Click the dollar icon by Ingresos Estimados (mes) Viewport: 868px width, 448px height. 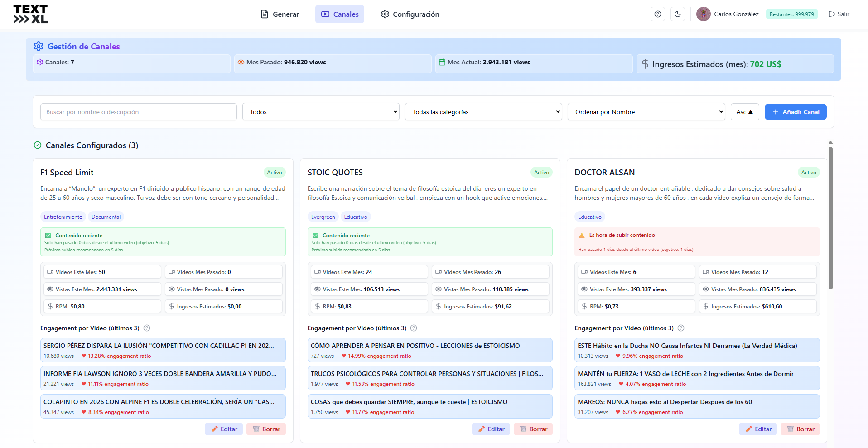pos(645,64)
